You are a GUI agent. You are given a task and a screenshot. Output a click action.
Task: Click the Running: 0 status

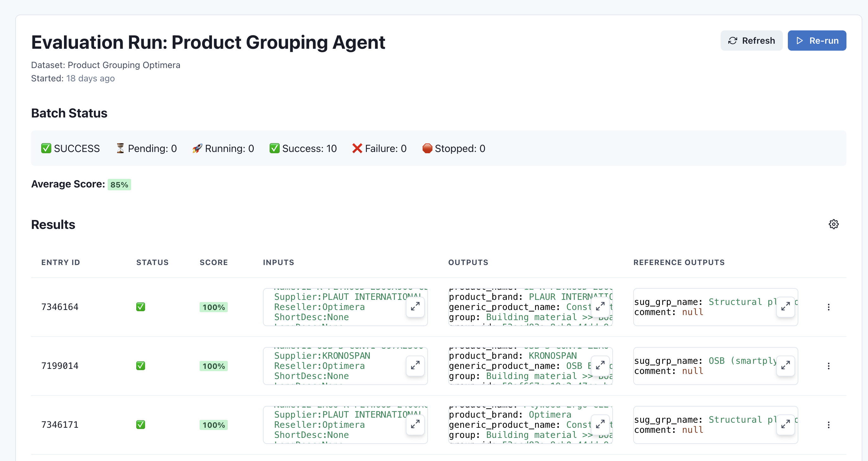[x=223, y=148]
